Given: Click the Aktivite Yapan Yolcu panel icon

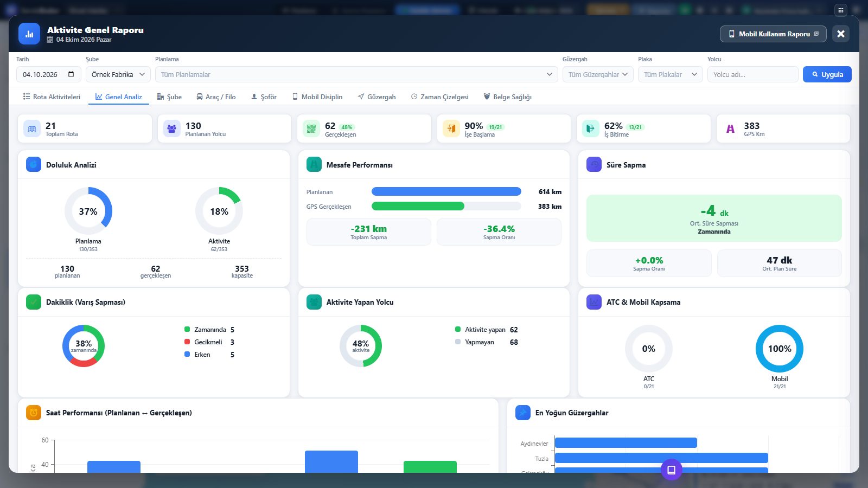Looking at the screenshot, I should [x=314, y=302].
